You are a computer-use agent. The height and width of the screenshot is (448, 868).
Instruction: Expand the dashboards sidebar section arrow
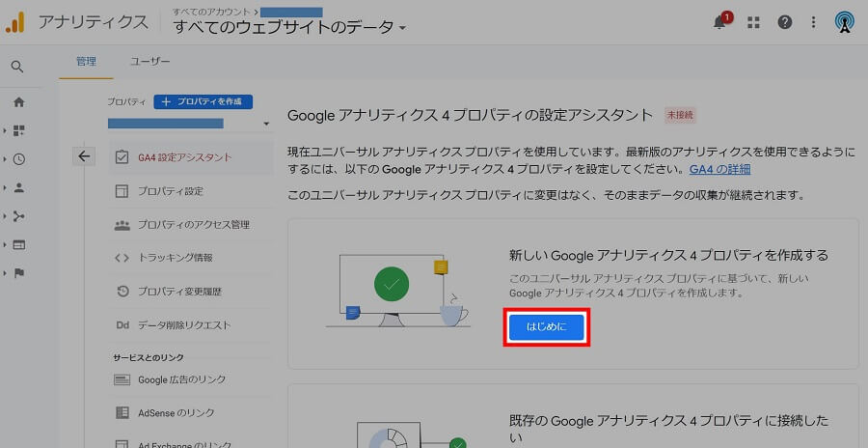[5, 131]
